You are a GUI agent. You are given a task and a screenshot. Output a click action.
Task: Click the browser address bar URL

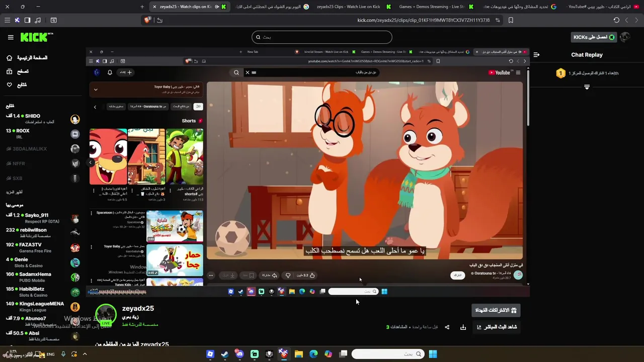pos(424,20)
